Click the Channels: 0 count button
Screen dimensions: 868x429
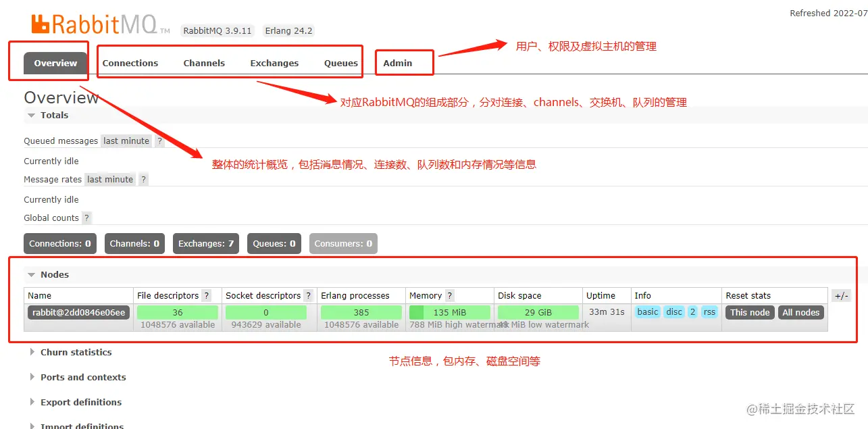pyautogui.click(x=134, y=244)
